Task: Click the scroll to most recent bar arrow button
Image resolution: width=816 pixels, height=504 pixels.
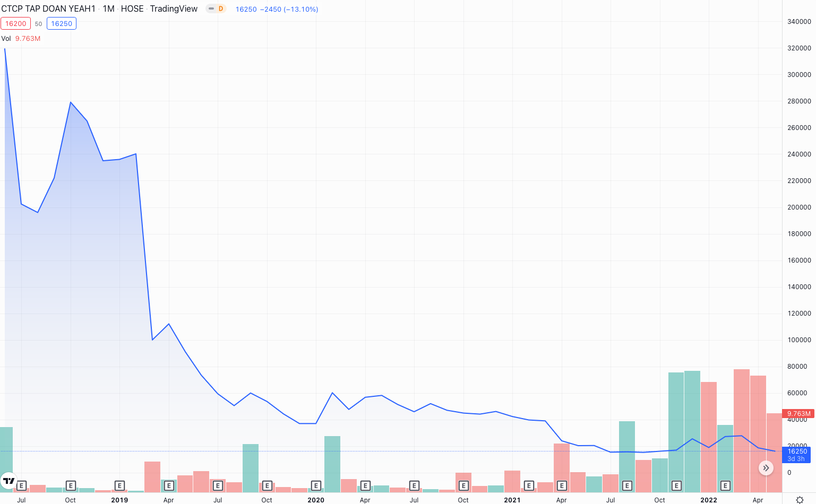Action: 766,468
